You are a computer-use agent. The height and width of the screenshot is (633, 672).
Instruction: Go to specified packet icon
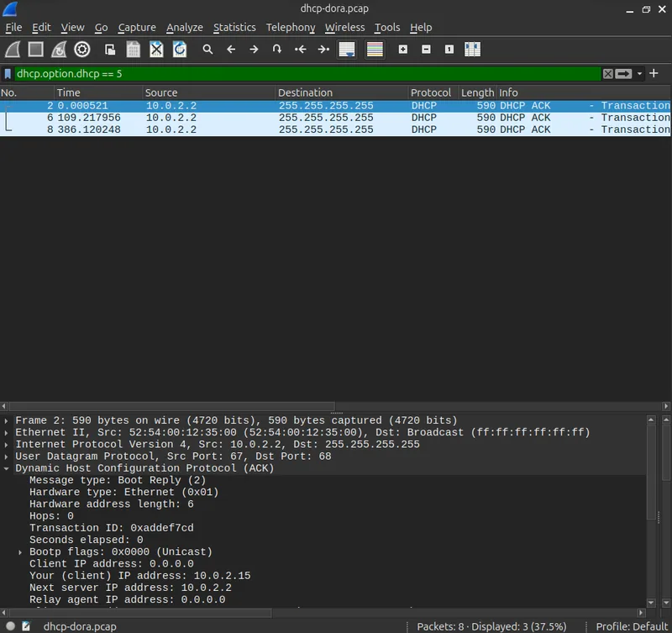pos(277,50)
